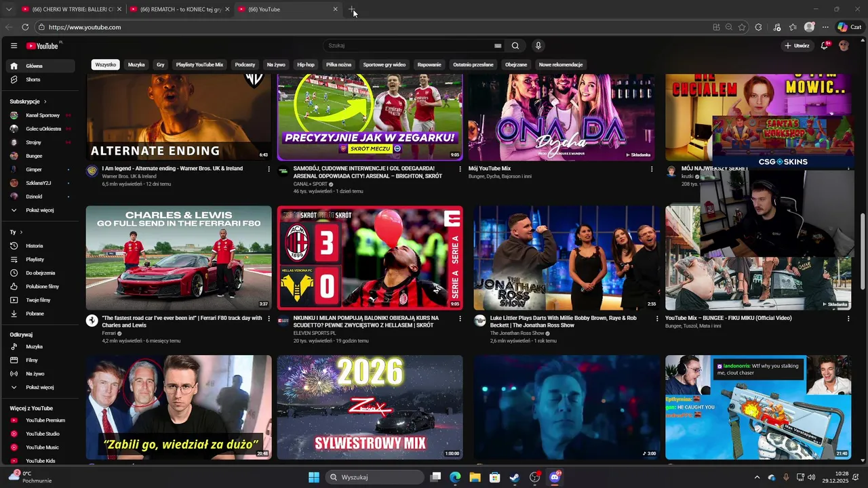Select the Muzyka filter chip

[x=136, y=64]
